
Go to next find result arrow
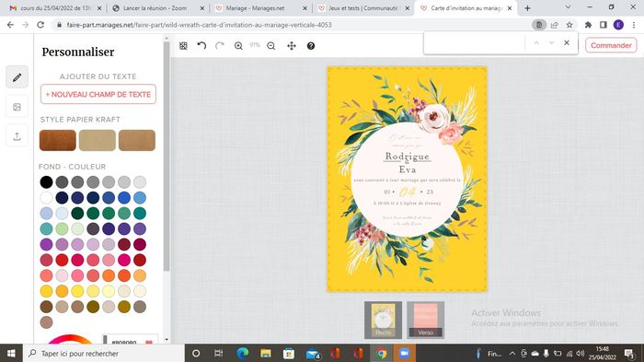pos(551,42)
